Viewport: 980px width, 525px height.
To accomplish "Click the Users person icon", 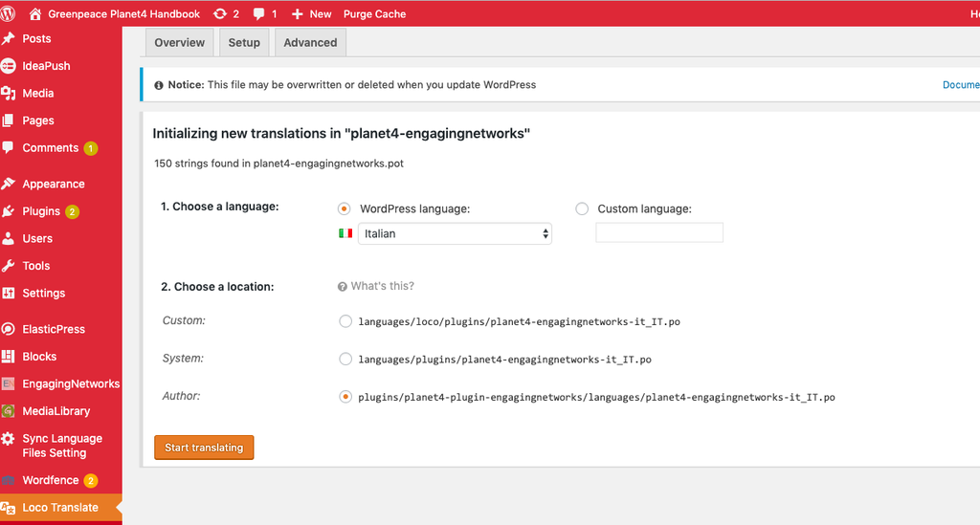I will (x=8, y=238).
